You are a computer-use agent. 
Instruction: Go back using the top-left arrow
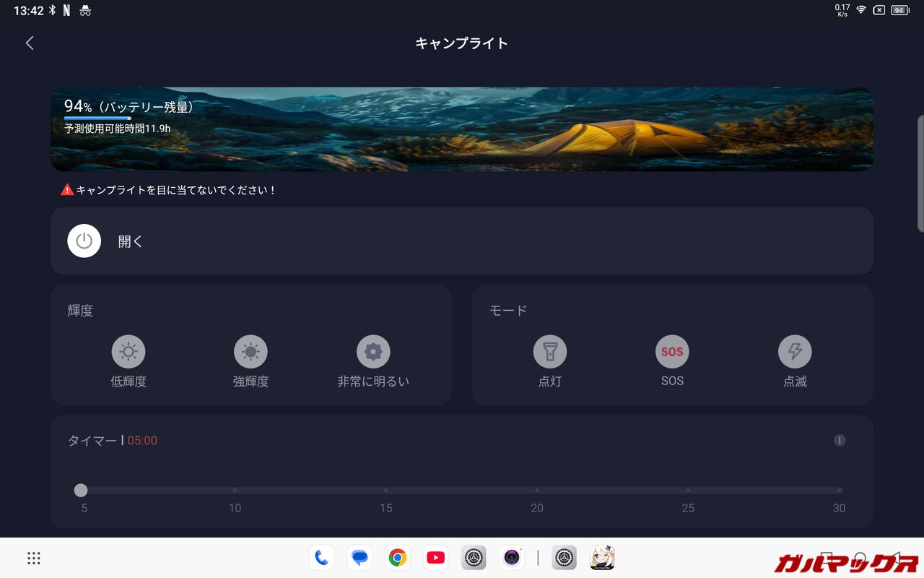click(30, 43)
